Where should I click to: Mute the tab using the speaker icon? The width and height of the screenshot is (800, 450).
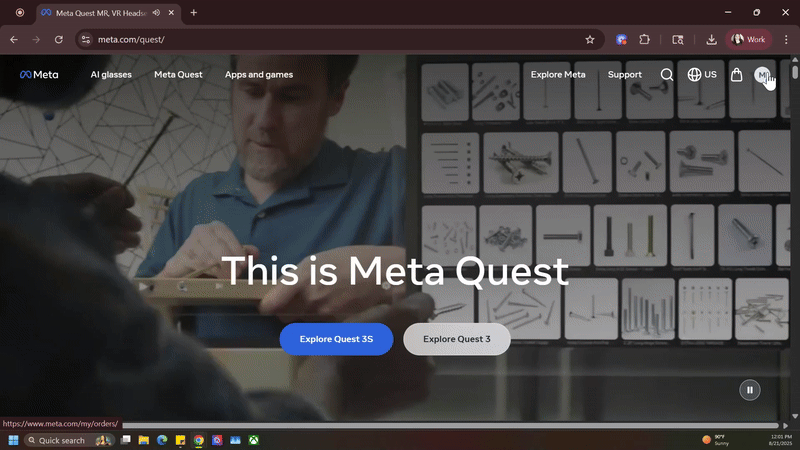click(x=157, y=12)
